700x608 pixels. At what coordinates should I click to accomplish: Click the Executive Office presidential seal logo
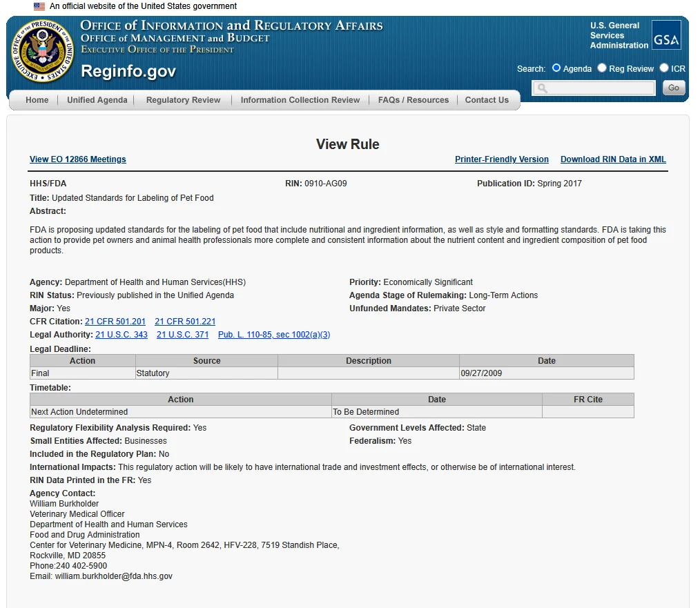coord(42,51)
